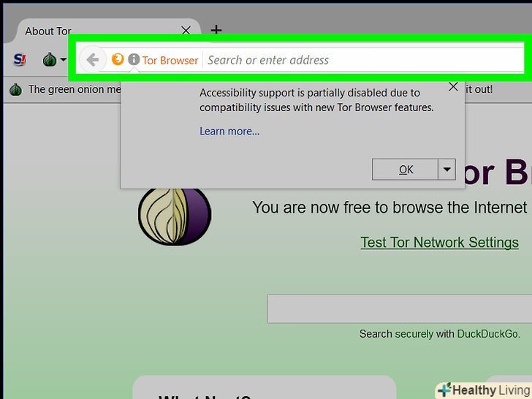Click the DuckDuckGo search box on page

click(399, 308)
